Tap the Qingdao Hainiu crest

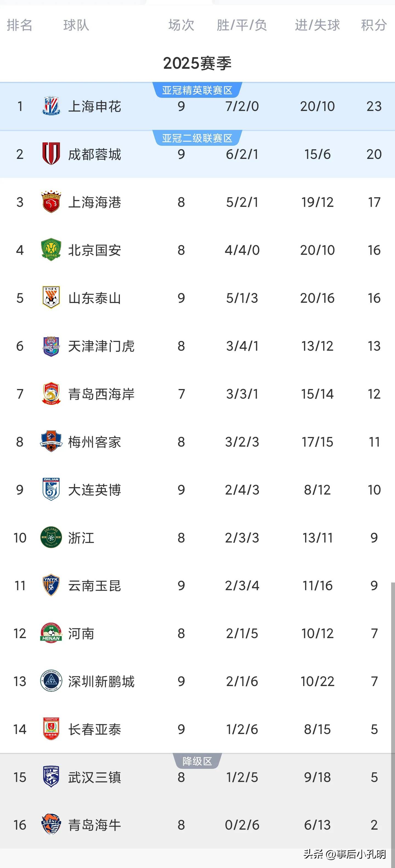51,825
